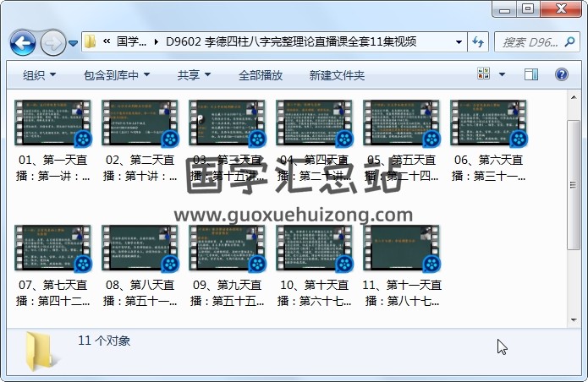Open the 共享 menu

194,75
